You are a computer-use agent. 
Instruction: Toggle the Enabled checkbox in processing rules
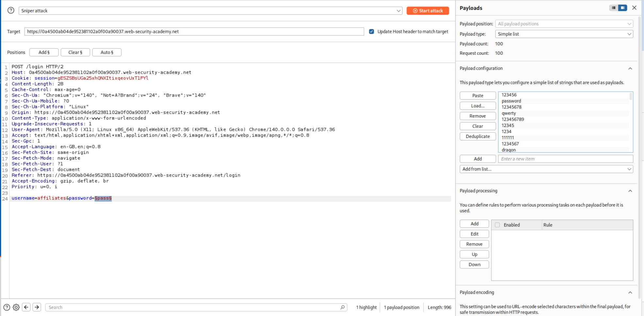click(x=497, y=225)
